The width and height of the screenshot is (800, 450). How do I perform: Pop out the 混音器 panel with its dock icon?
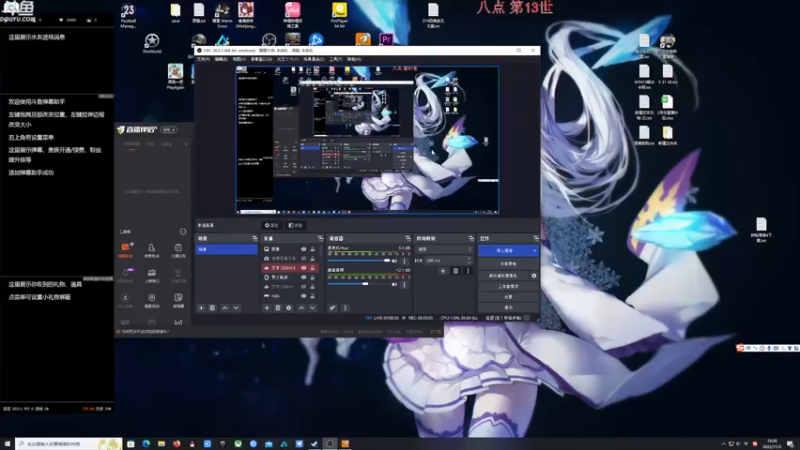point(407,238)
